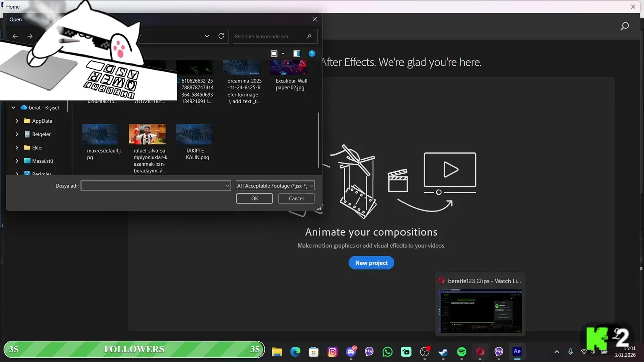This screenshot has width=644, height=362.
Task: Open WhatsApp from the taskbar
Action: pos(387,352)
